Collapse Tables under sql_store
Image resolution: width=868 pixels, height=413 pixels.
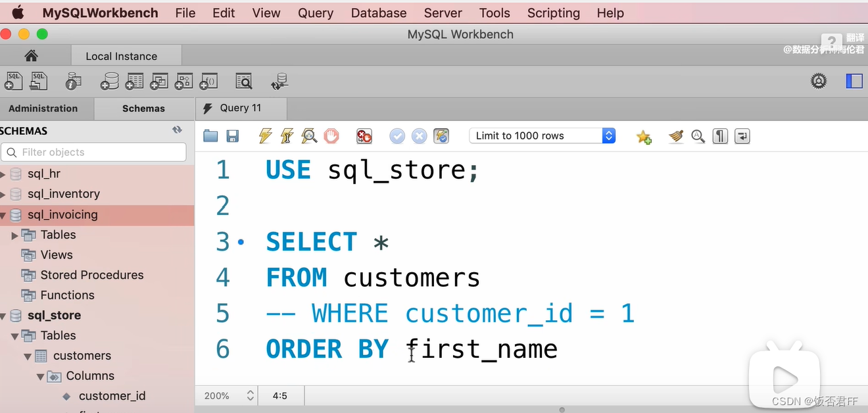point(15,336)
